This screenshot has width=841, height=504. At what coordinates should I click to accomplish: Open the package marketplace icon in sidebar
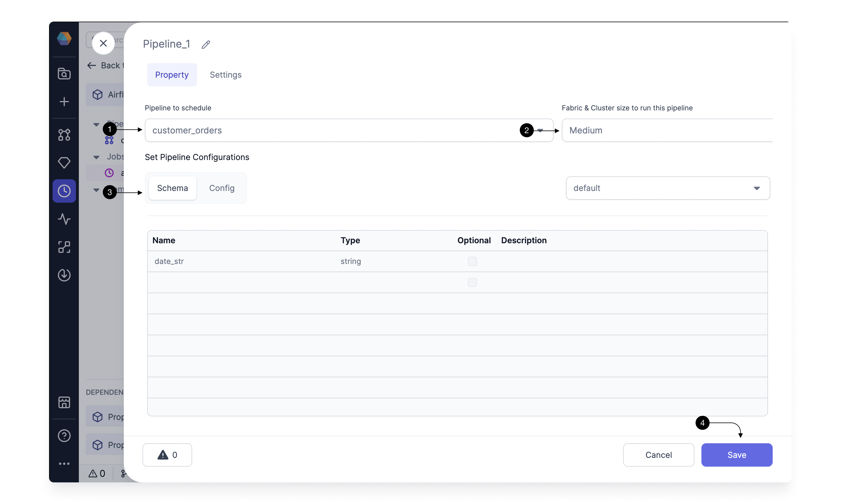pos(64,402)
